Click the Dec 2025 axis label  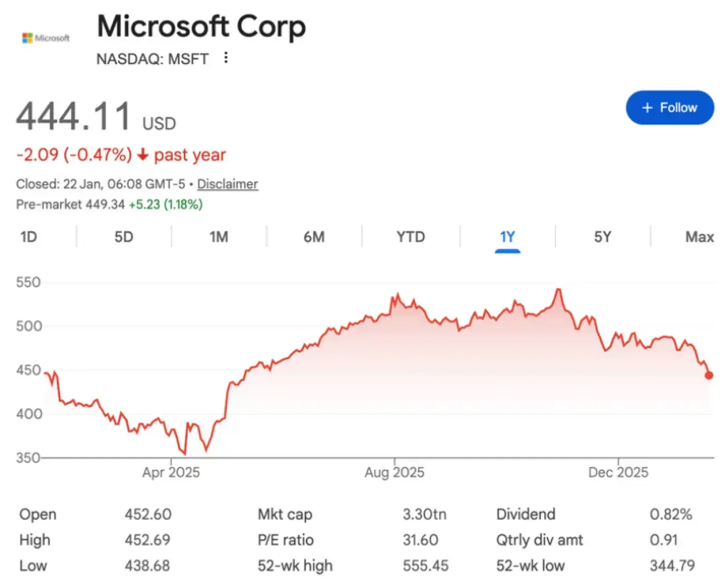click(x=618, y=472)
